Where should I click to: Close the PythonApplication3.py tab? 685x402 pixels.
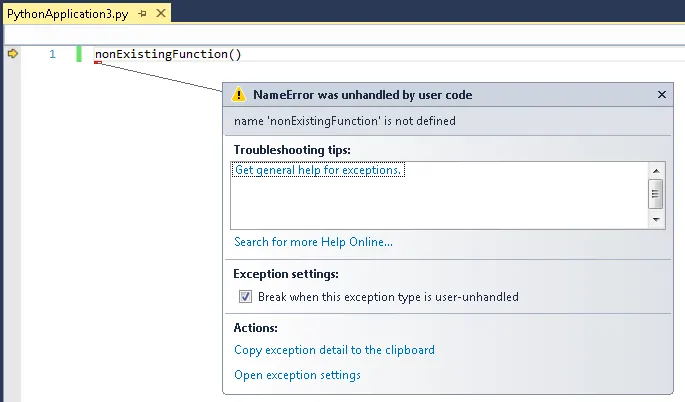(x=160, y=13)
